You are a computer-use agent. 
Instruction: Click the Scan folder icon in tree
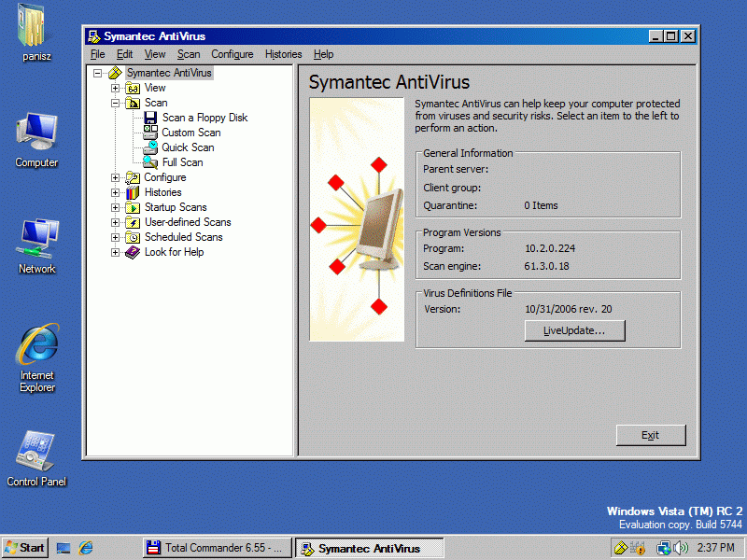click(133, 103)
